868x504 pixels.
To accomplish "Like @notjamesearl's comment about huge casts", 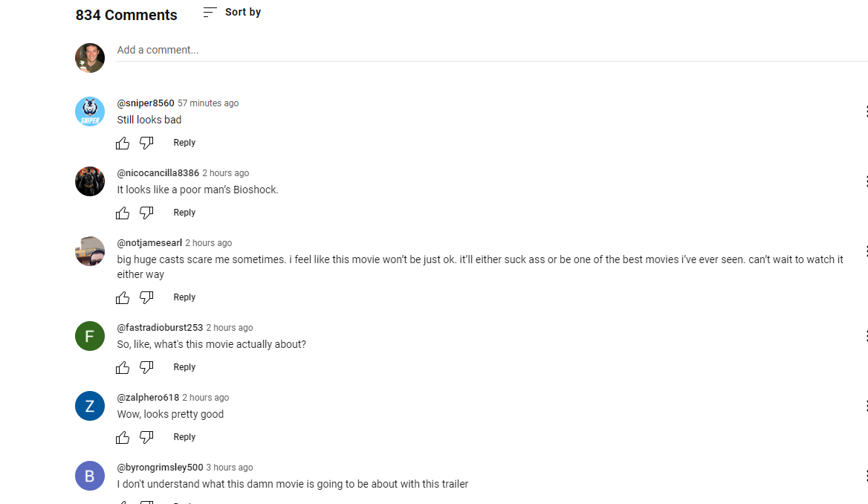I will coord(123,298).
